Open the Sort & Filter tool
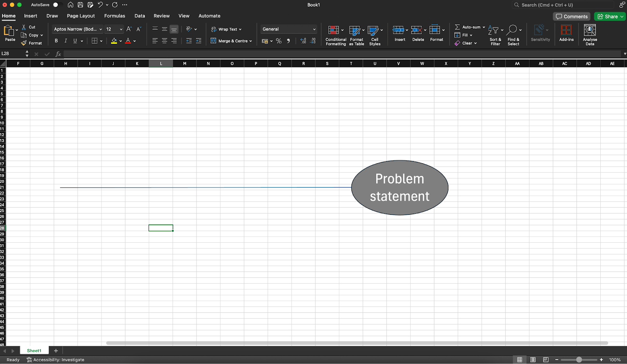The width and height of the screenshot is (627, 364). click(x=495, y=35)
